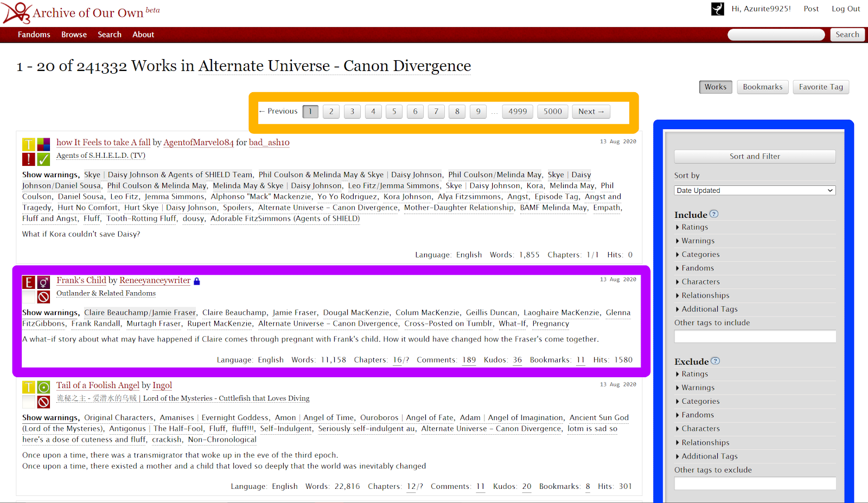Go to page 4999 of results
The image size is (868, 503).
[518, 112]
